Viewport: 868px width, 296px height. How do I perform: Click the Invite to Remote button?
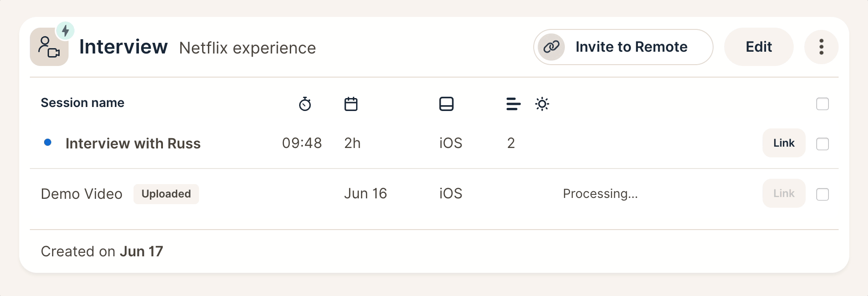point(623,47)
